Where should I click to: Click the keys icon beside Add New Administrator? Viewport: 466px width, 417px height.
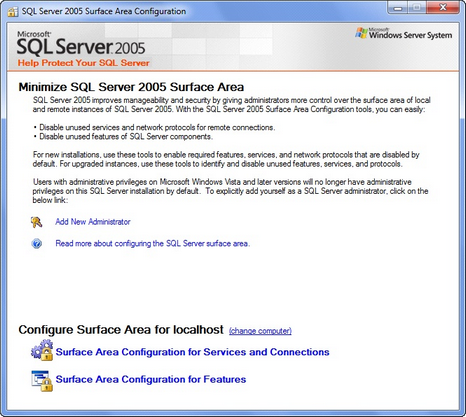(x=36, y=222)
